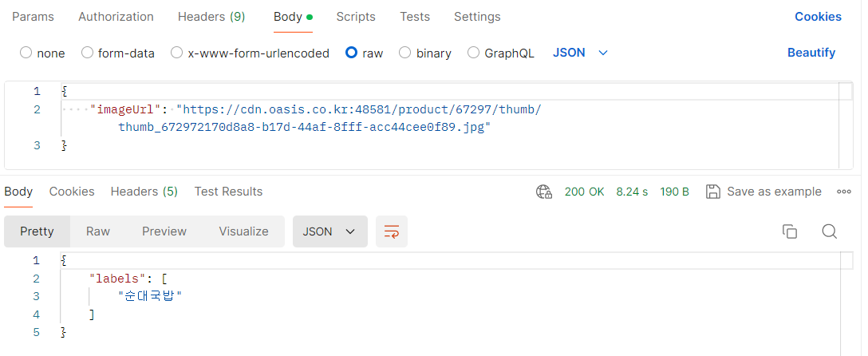Open the three-dot more options menu

point(843,192)
